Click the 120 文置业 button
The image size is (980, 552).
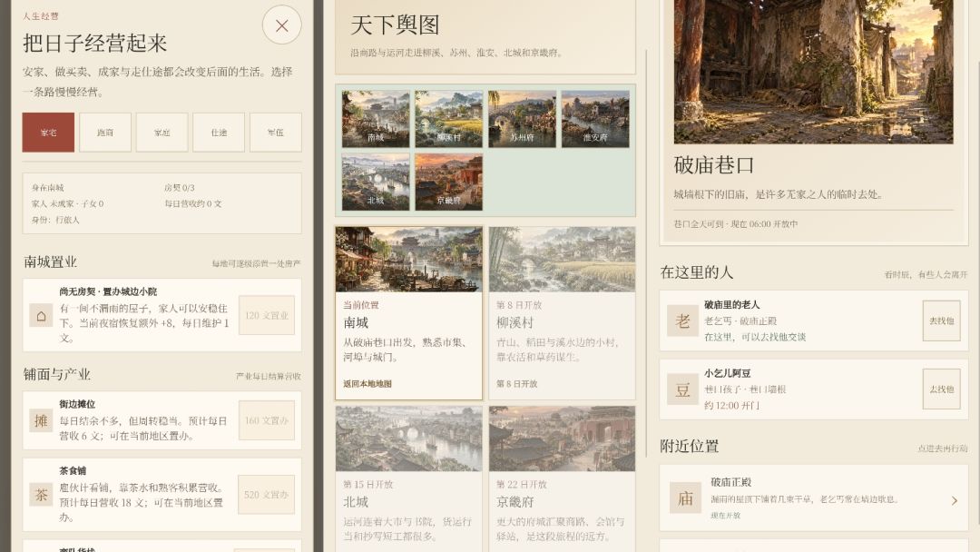click(x=267, y=315)
